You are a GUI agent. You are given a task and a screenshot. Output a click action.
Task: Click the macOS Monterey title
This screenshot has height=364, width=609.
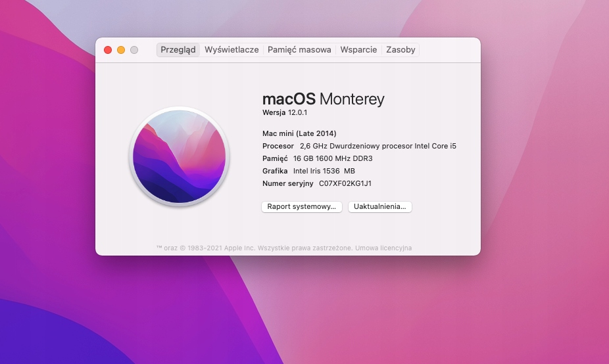pyautogui.click(x=323, y=99)
